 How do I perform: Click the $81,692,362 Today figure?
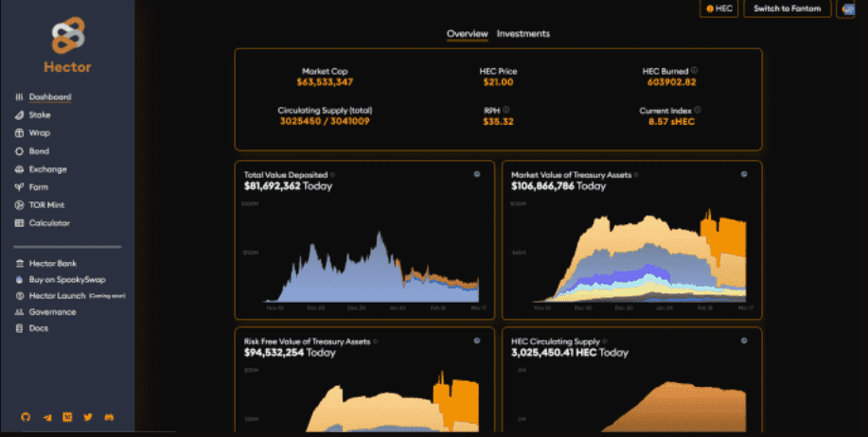tap(288, 185)
